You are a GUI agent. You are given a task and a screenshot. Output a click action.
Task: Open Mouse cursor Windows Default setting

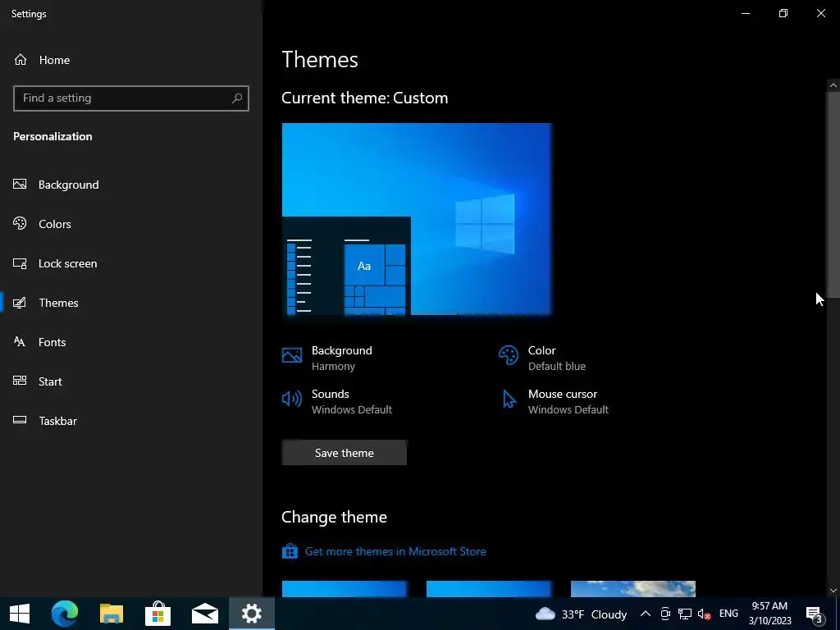[x=568, y=401]
